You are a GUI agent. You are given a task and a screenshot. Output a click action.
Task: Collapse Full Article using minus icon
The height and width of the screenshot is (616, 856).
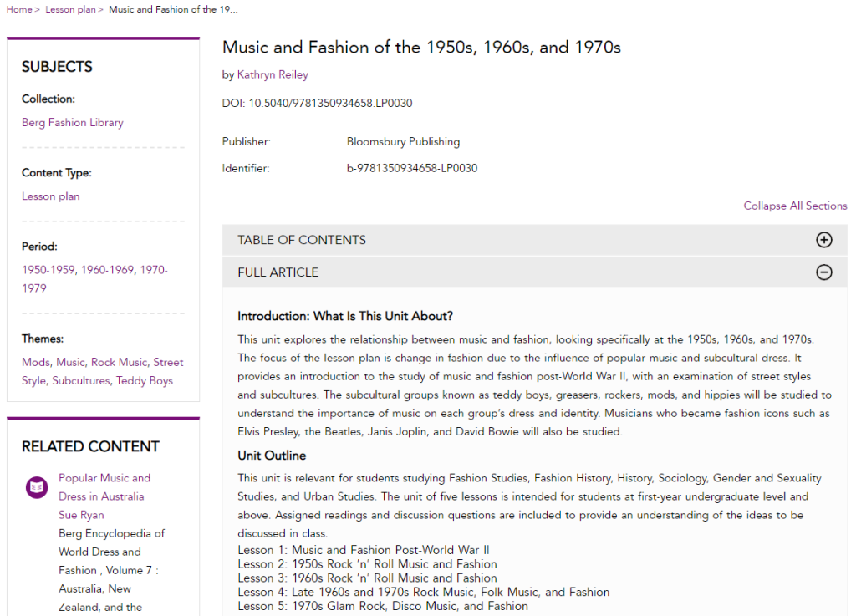pyautogui.click(x=823, y=272)
